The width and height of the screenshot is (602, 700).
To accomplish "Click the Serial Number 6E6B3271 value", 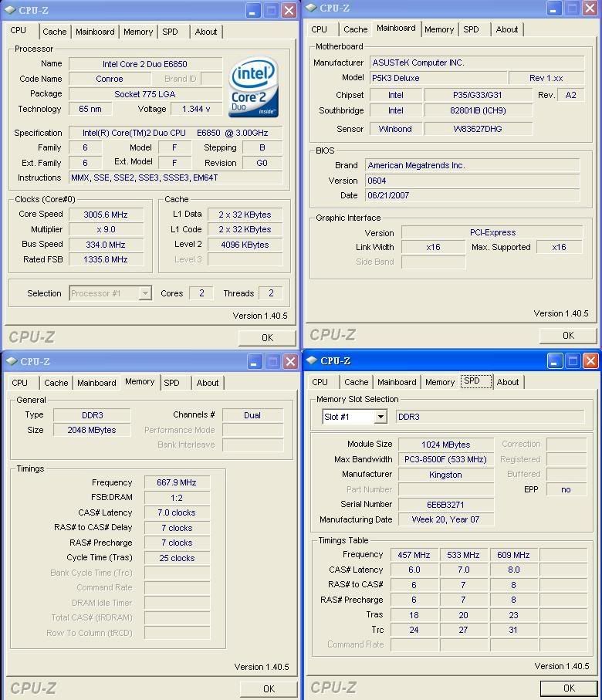I will [x=445, y=505].
